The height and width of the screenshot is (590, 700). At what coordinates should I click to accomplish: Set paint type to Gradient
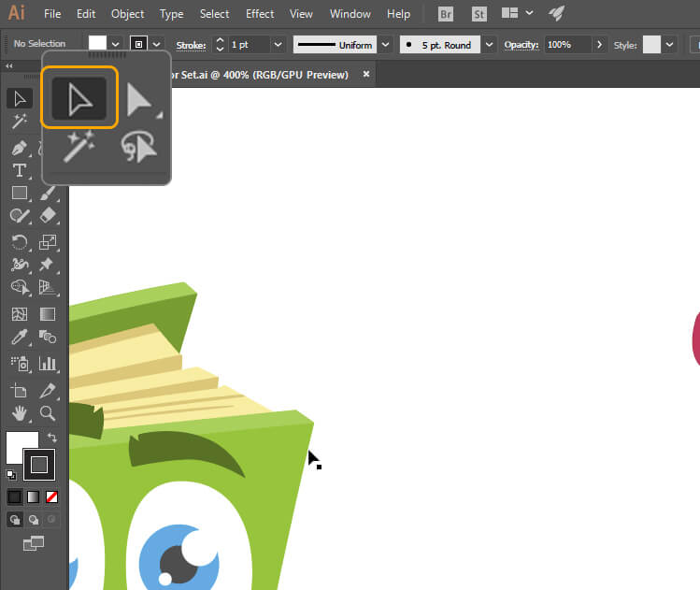click(x=33, y=496)
